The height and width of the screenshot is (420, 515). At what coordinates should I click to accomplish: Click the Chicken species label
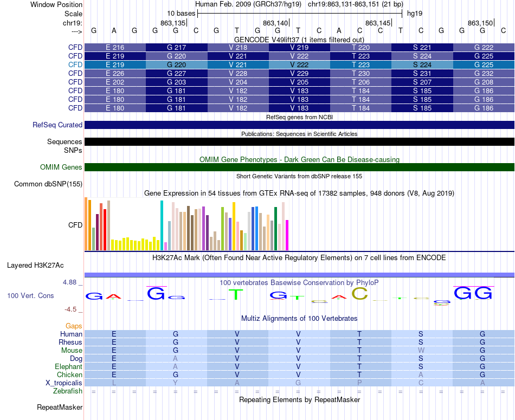pos(69,374)
